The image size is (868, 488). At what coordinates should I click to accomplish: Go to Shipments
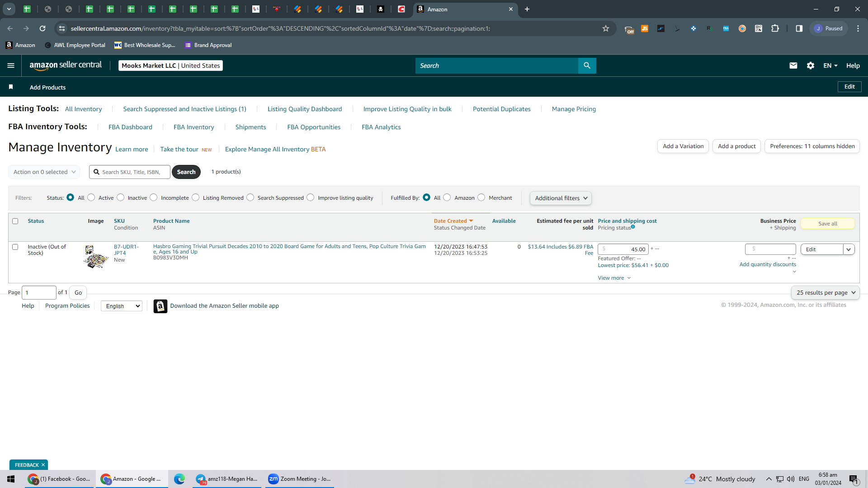(x=250, y=127)
